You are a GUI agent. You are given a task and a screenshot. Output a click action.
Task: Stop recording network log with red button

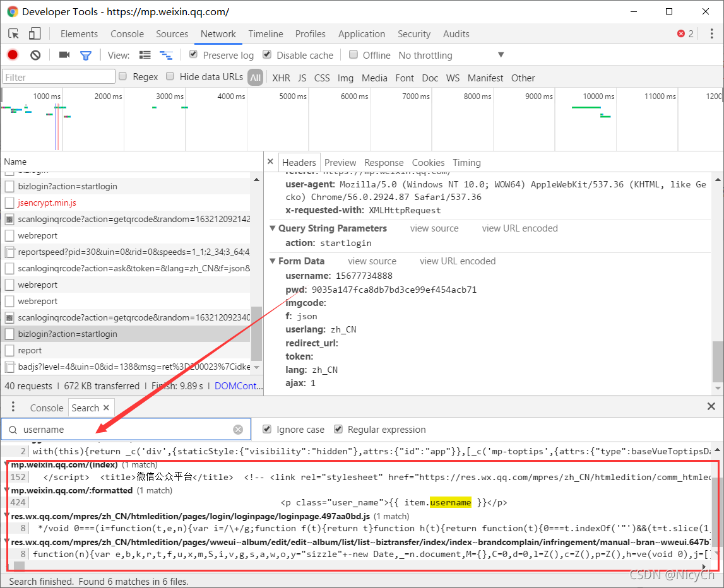point(13,55)
